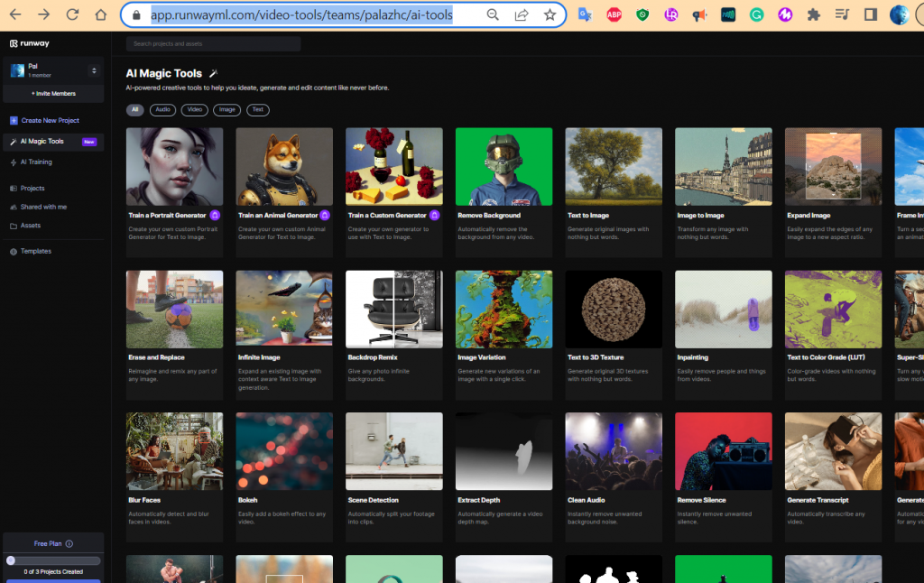This screenshot has width=924, height=583.
Task: Click the browser address bar URL
Action: tap(301, 14)
